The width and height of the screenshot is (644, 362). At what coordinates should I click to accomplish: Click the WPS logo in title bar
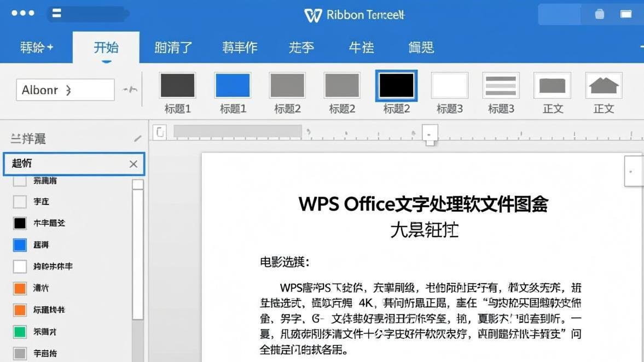tap(313, 15)
